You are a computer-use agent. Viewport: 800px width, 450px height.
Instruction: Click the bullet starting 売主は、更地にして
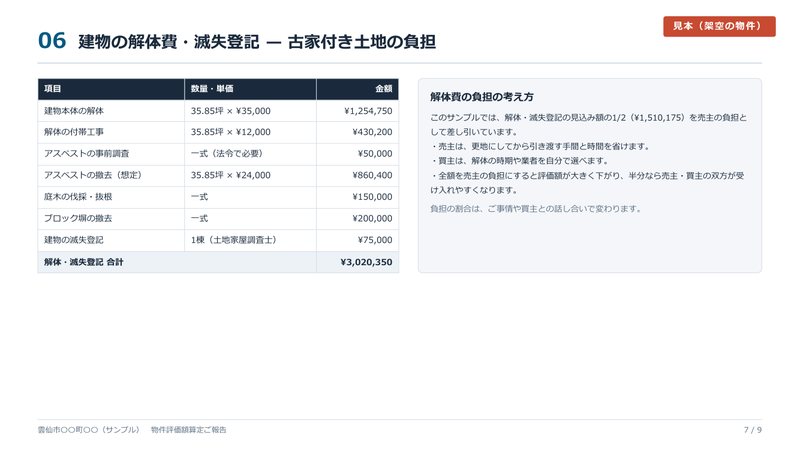(x=540, y=146)
